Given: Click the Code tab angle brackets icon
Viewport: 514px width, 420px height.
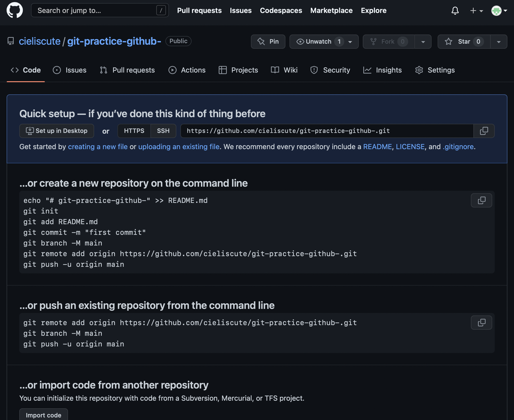Looking at the screenshot, I should click(15, 70).
